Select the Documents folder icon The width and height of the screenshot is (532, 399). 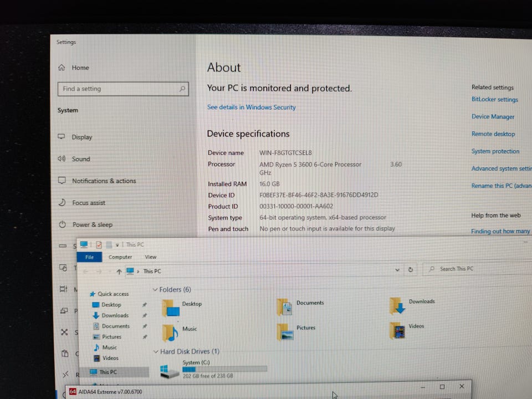point(284,307)
